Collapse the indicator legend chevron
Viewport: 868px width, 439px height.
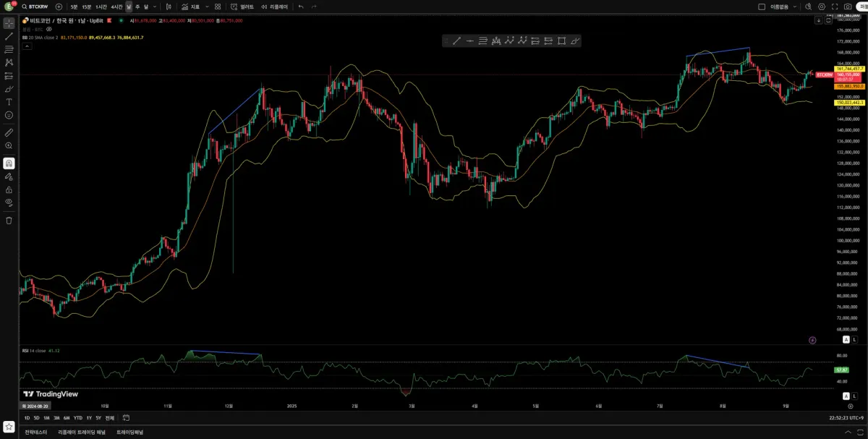(x=27, y=46)
